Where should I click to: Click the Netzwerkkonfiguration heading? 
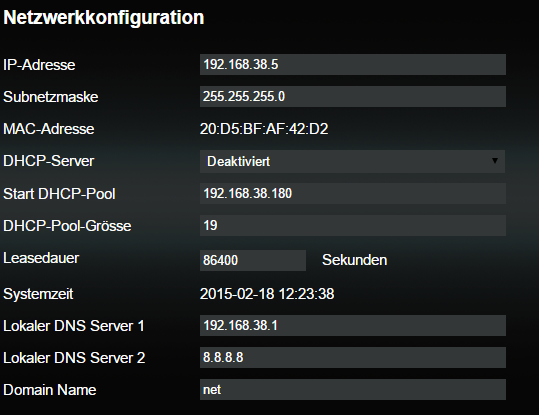[x=104, y=18]
